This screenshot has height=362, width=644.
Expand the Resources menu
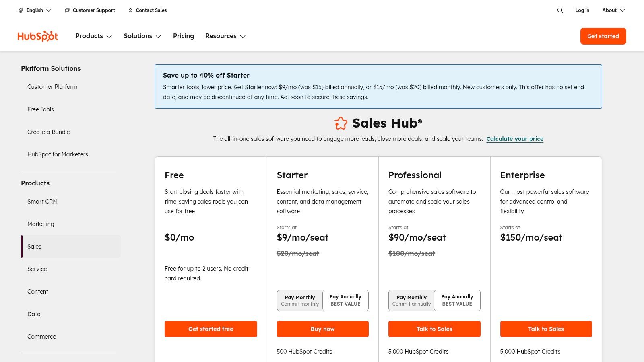pos(225,36)
